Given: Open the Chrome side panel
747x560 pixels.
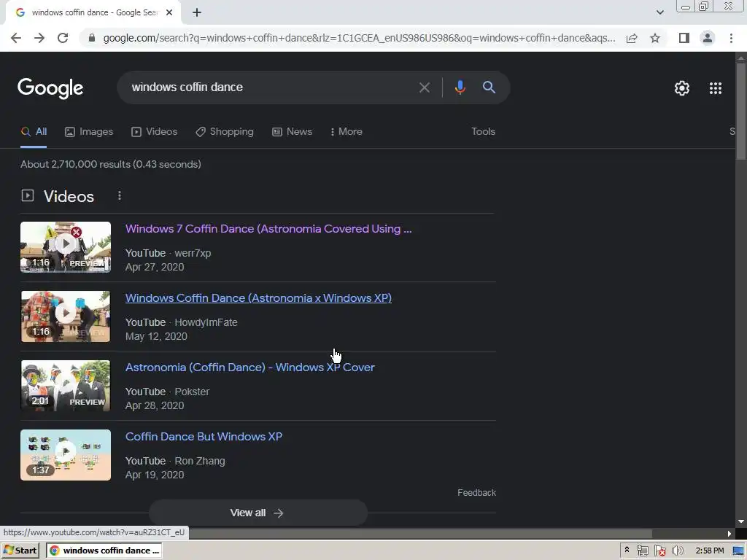Looking at the screenshot, I should 684,38.
